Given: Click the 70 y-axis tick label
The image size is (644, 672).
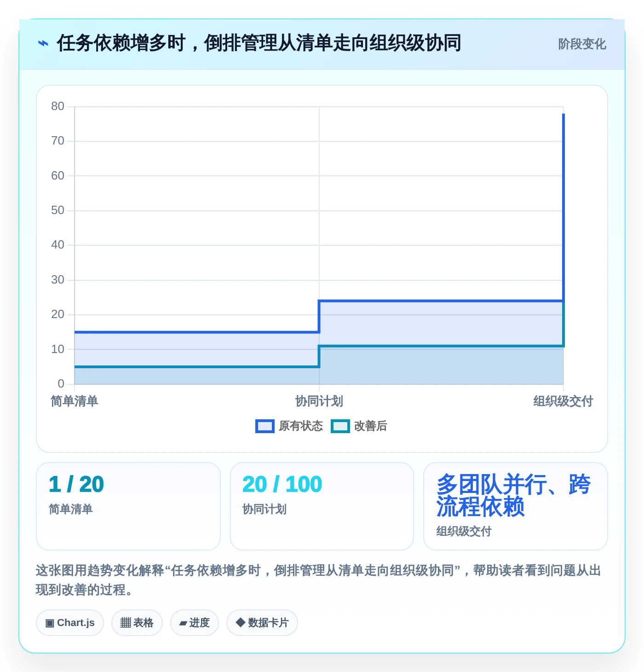Looking at the screenshot, I should (58, 141).
